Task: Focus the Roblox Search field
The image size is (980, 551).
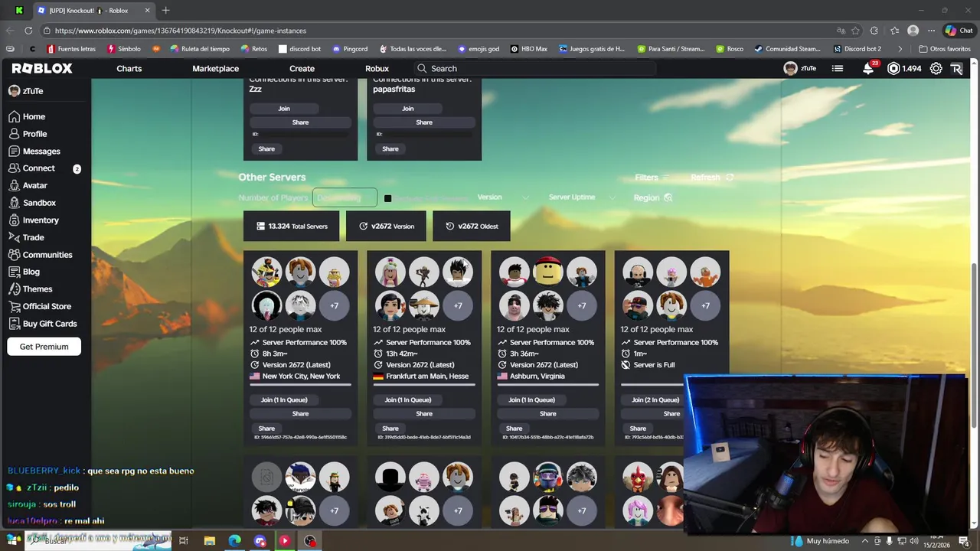Action: point(536,68)
